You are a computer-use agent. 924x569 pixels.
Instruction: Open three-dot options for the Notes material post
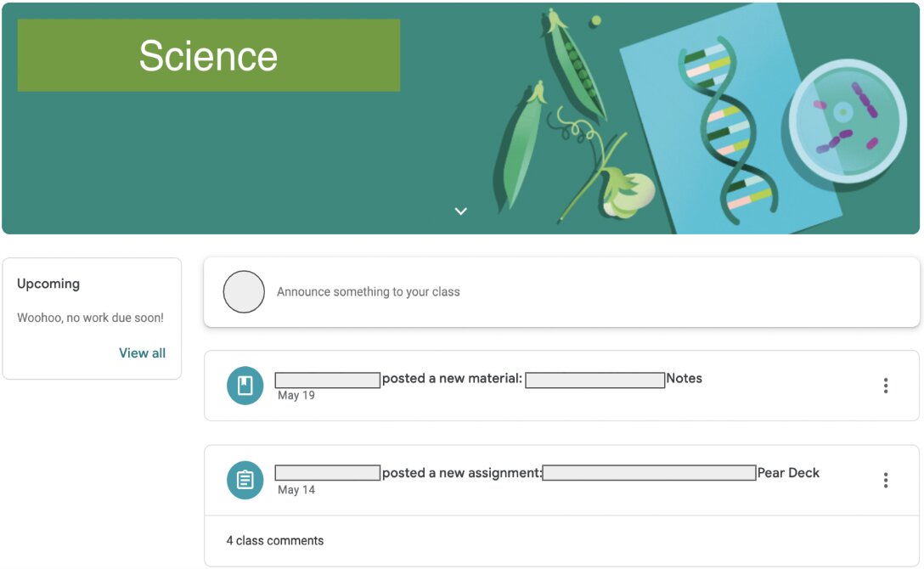885,386
